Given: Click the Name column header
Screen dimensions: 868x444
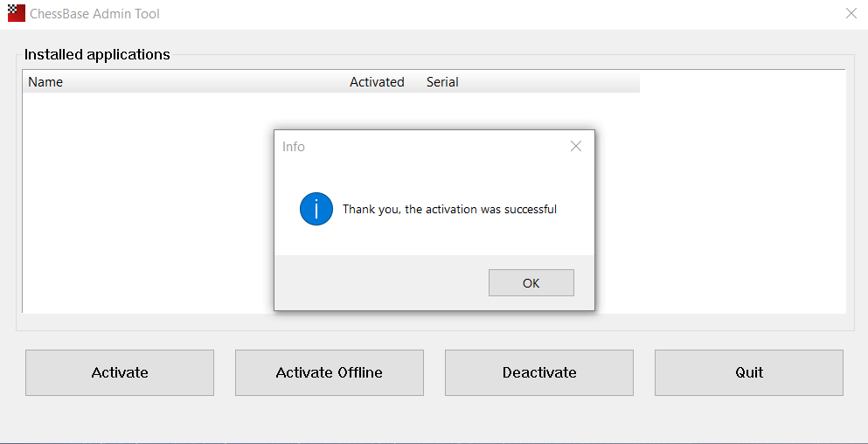Looking at the screenshot, I should 185,82.
